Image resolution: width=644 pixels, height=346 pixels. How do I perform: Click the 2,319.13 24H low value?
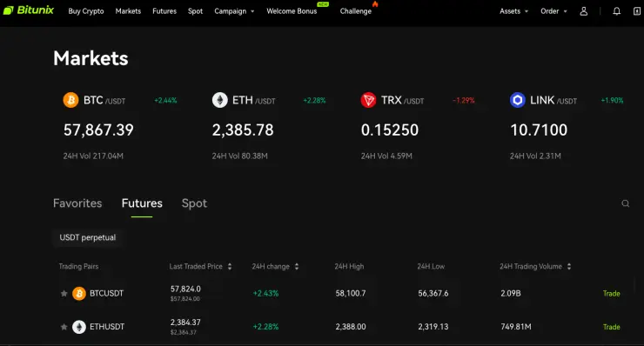click(x=433, y=327)
